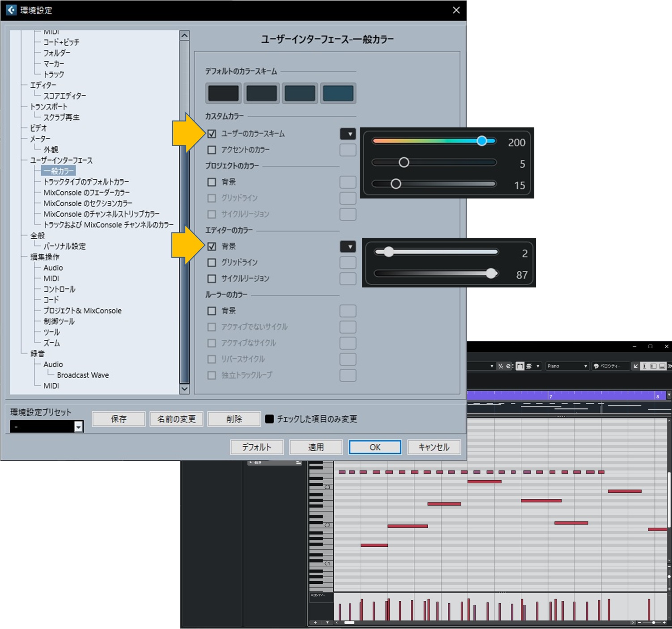Open the color picker arrow for ユーザーのカラースキーム

point(348,134)
